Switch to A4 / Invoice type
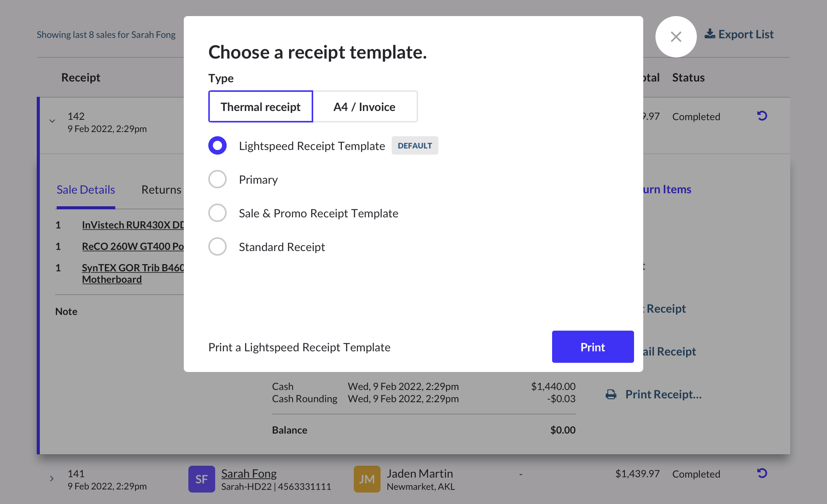This screenshot has height=504, width=827. (x=364, y=107)
